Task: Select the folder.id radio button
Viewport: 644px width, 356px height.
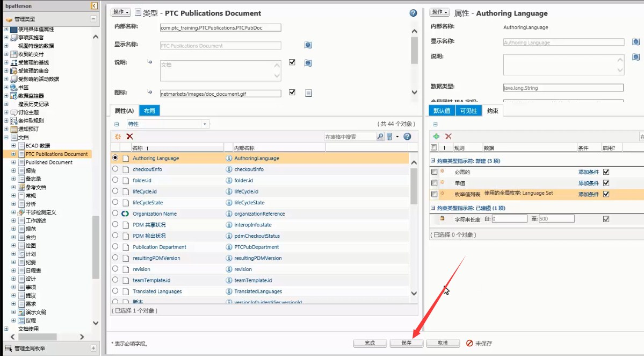Action: (115, 180)
